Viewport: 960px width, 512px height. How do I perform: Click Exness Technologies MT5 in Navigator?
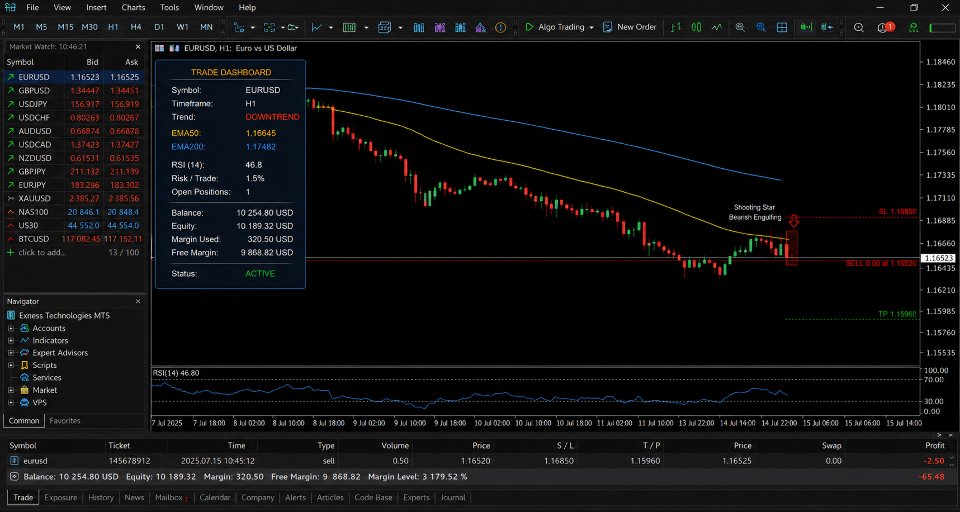(64, 315)
